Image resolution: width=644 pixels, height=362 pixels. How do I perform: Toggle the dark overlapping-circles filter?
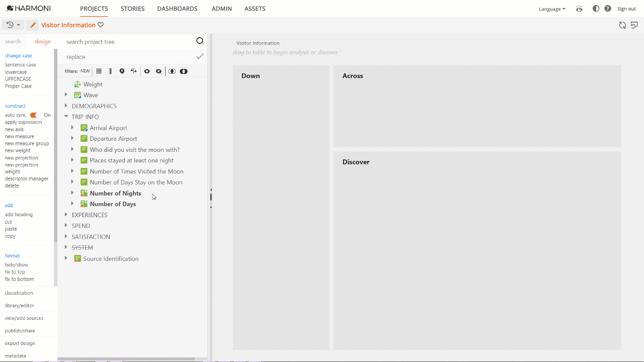coord(184,71)
